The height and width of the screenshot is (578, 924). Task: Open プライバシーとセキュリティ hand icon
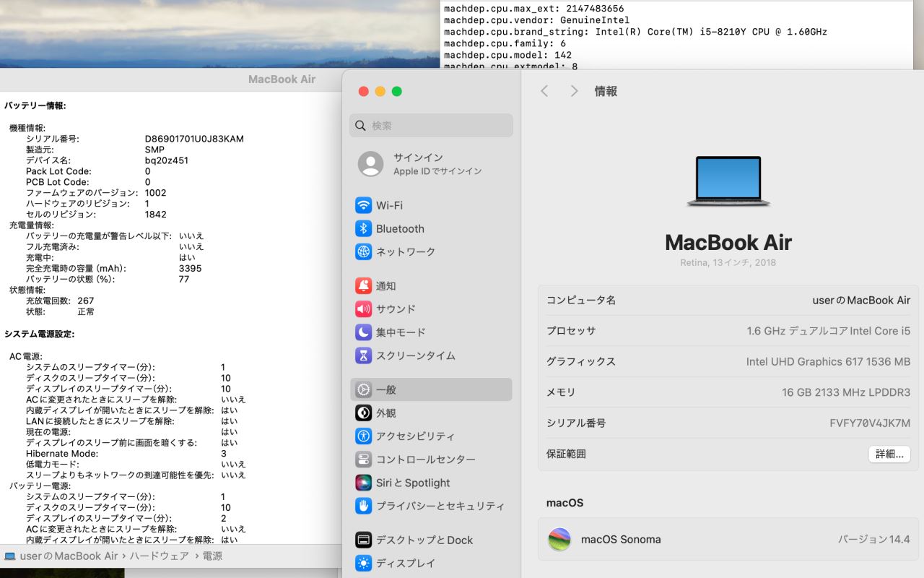pyautogui.click(x=363, y=506)
